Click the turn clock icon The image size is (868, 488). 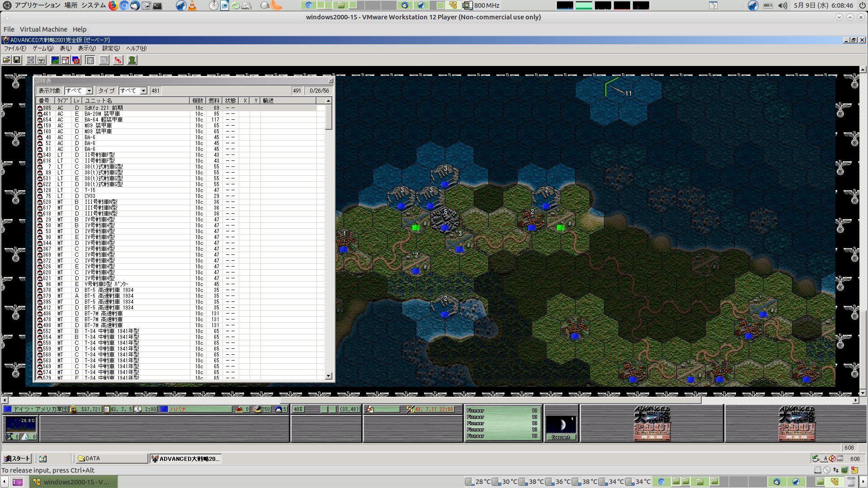[x=138, y=409]
